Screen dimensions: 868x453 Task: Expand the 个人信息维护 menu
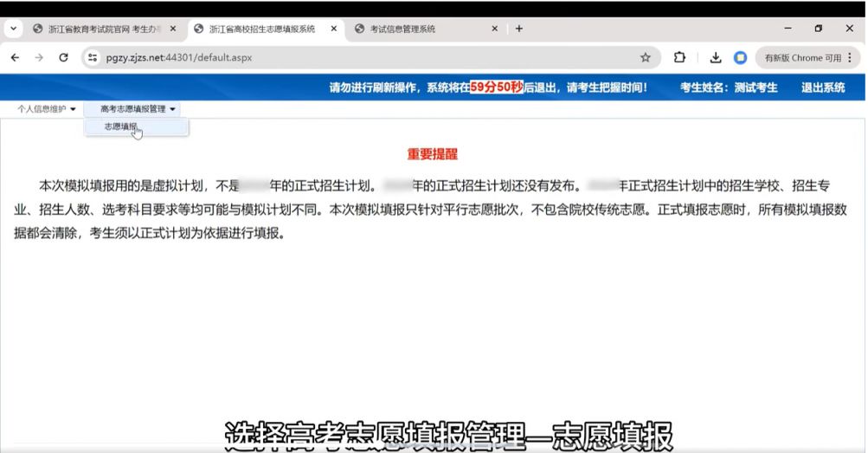point(47,109)
